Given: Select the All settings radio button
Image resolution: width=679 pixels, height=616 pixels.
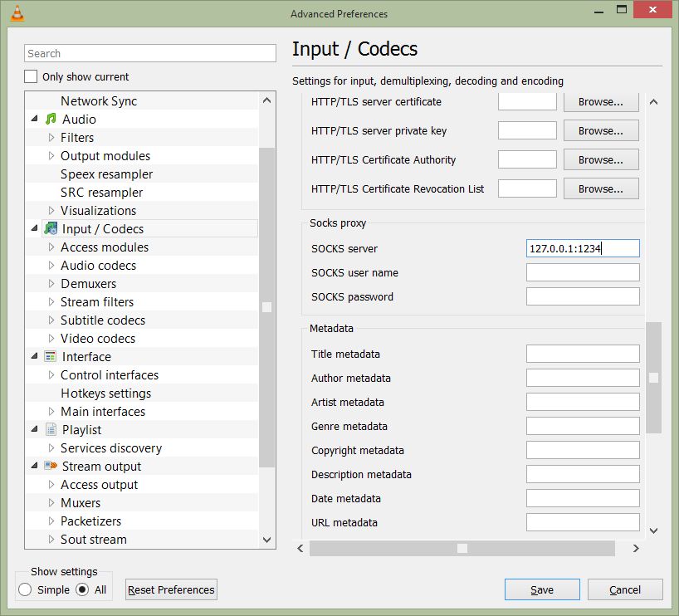Looking at the screenshot, I should tap(82, 589).
